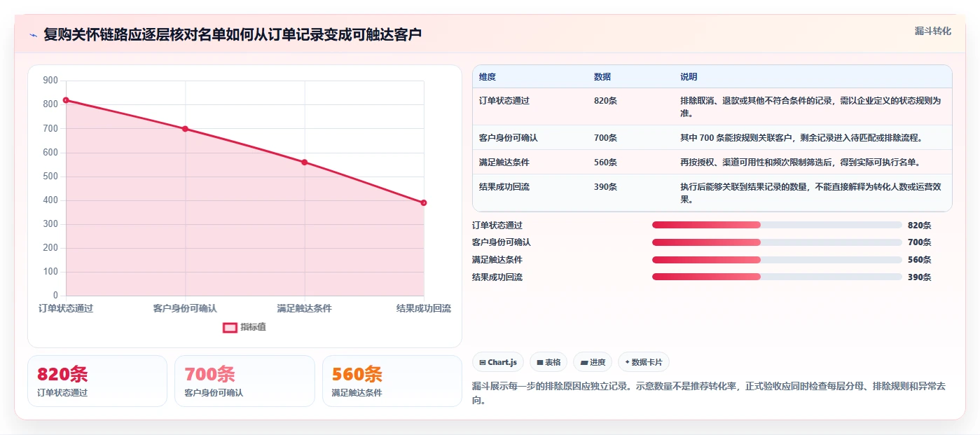The image size is (980, 435).
Task: Toggle the 指标值 legend swatch
Action: pos(230,327)
